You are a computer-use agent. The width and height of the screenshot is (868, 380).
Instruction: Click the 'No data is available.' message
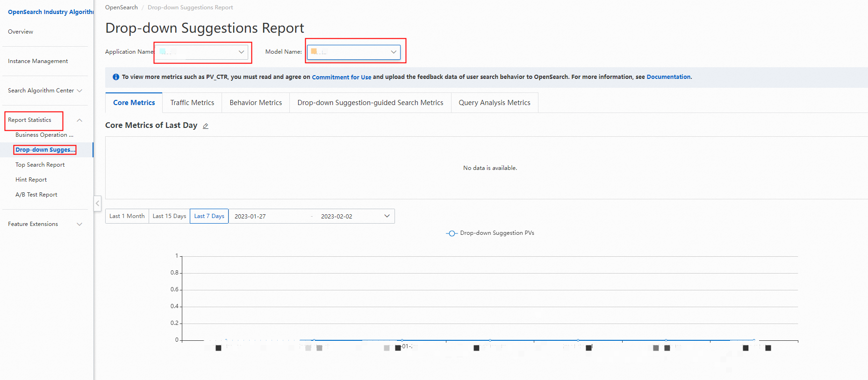coord(490,168)
